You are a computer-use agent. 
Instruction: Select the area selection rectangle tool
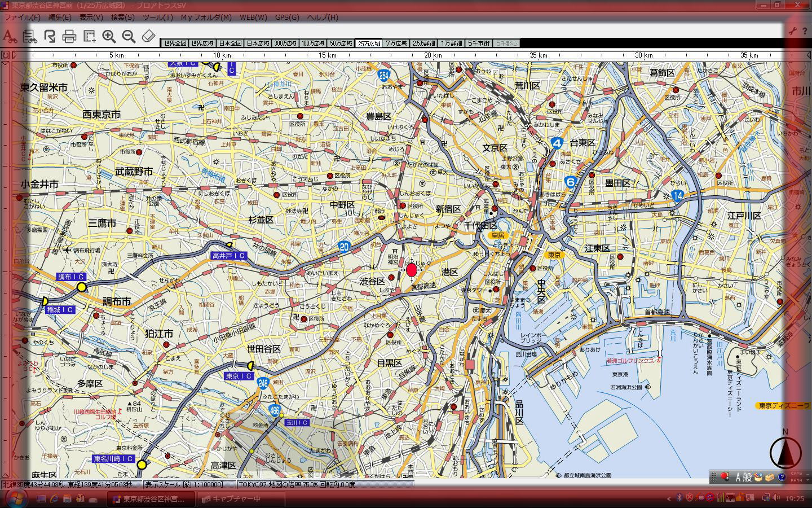pos(89,37)
